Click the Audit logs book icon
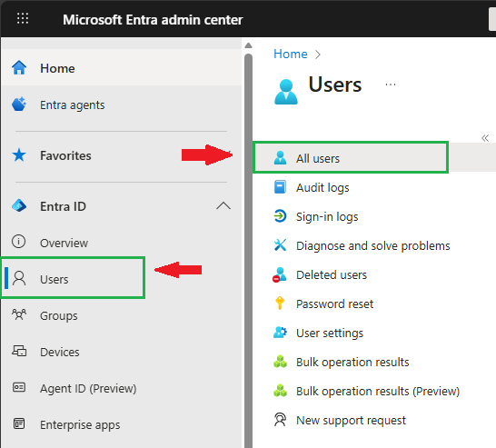Screen dimensions: 496x448 point(281,186)
